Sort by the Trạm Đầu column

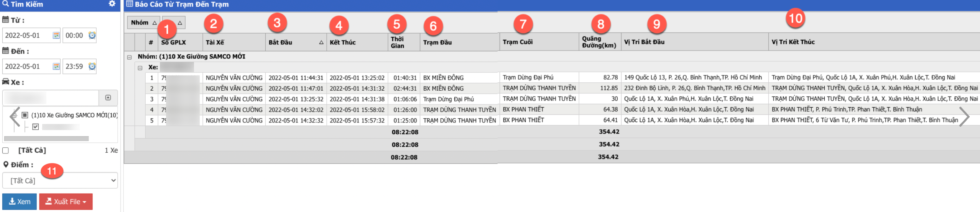pyautogui.click(x=459, y=42)
